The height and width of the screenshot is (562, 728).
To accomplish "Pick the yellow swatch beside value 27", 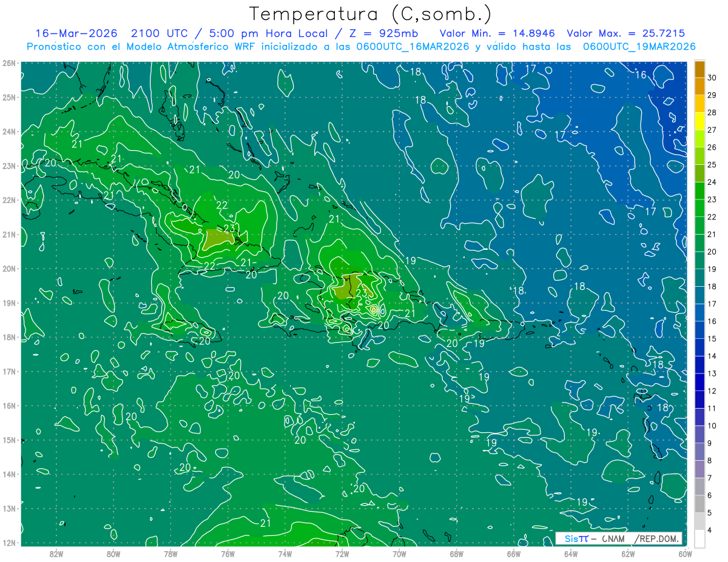I will [699, 121].
